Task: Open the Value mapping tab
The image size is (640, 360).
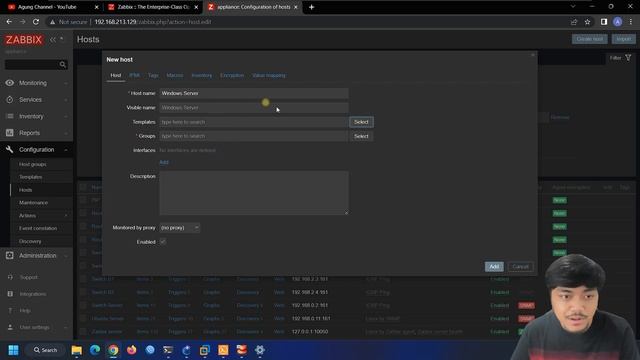Action: 269,76
